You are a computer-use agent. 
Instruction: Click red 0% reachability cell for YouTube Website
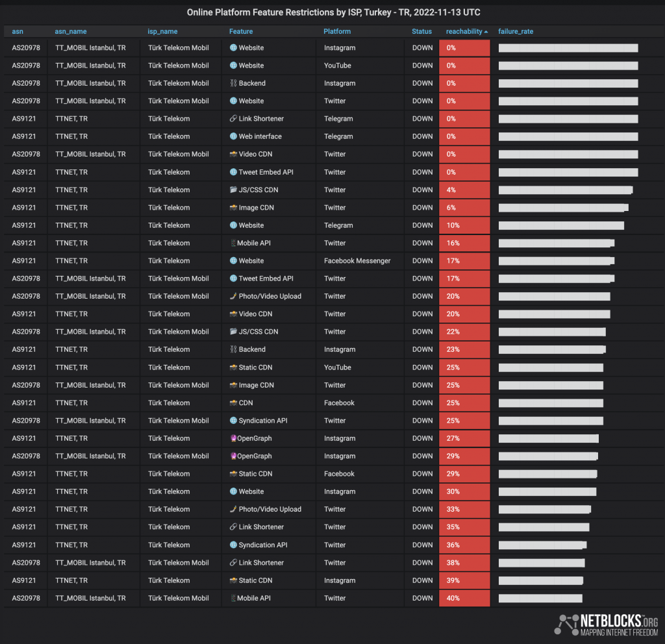tap(464, 66)
